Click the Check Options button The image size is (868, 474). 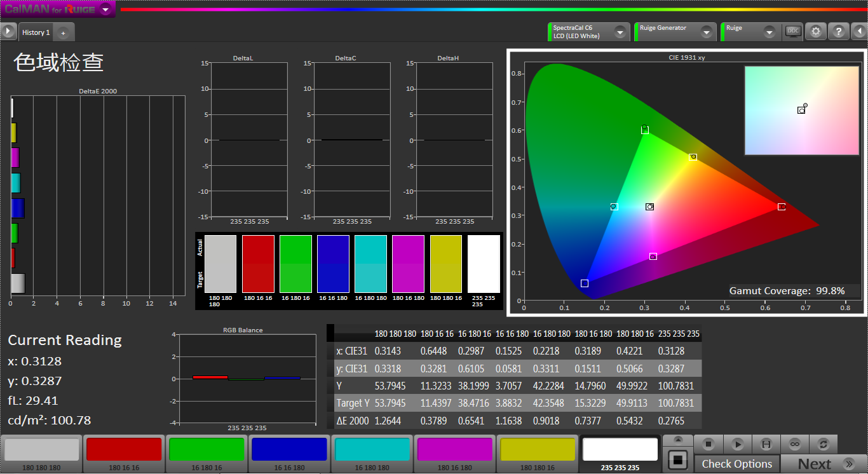[x=736, y=464]
